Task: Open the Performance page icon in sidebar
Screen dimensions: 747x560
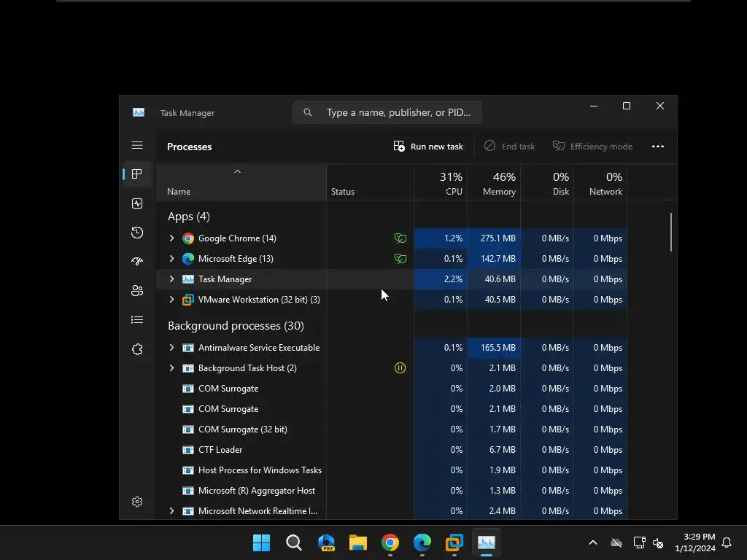Action: click(137, 204)
